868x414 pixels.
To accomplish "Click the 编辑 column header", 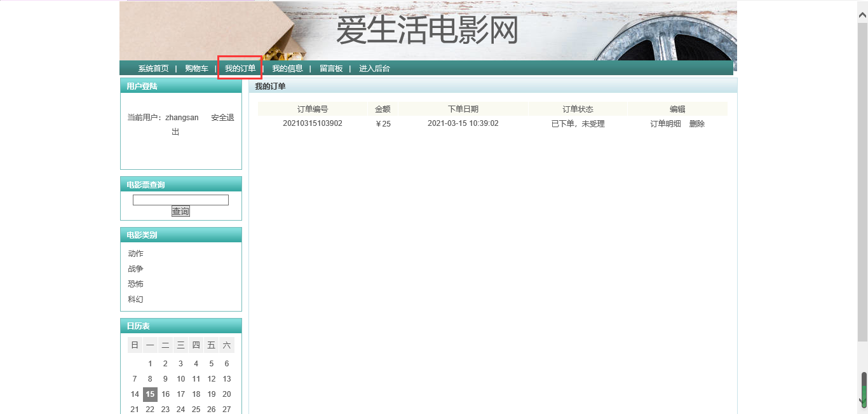I will 677,109.
